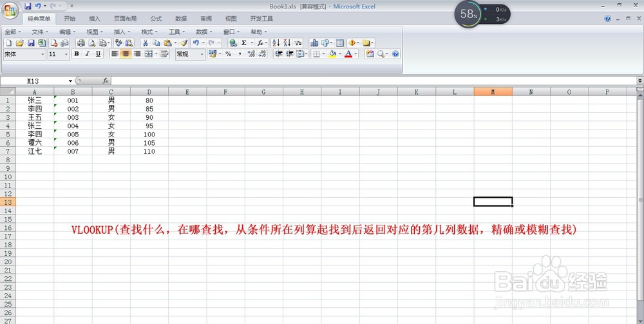Toggle Bold formatting
The height and width of the screenshot is (324, 644).
pos(77,54)
